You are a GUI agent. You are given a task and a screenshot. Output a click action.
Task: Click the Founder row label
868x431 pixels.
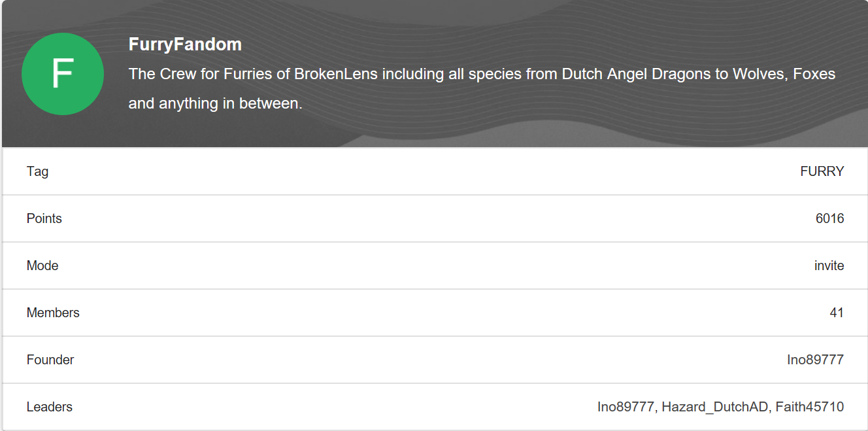click(x=50, y=360)
